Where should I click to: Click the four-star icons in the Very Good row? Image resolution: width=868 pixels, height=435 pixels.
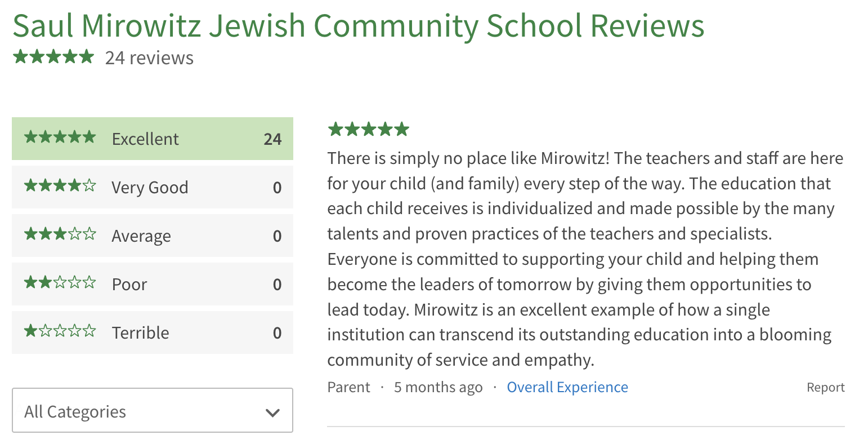click(x=60, y=186)
